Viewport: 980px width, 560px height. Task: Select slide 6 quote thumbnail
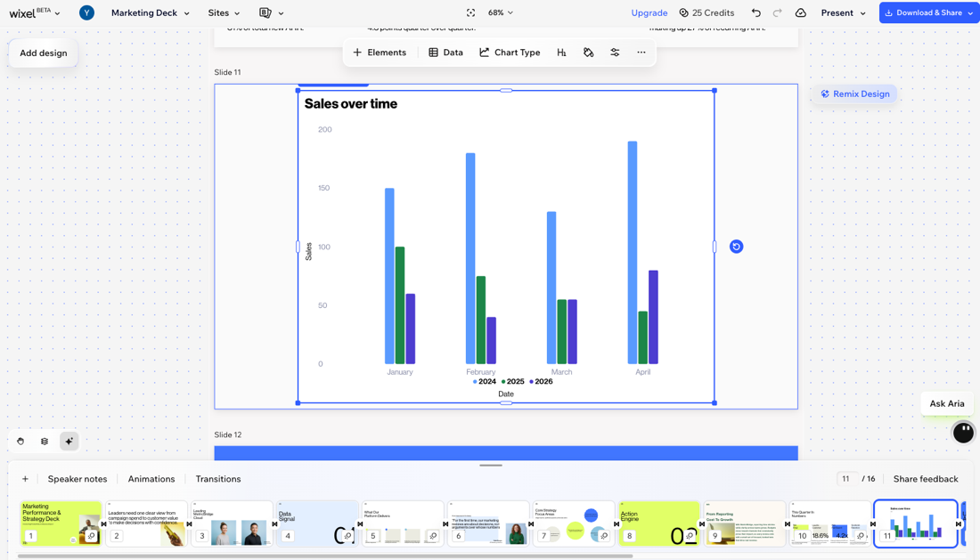tap(488, 523)
